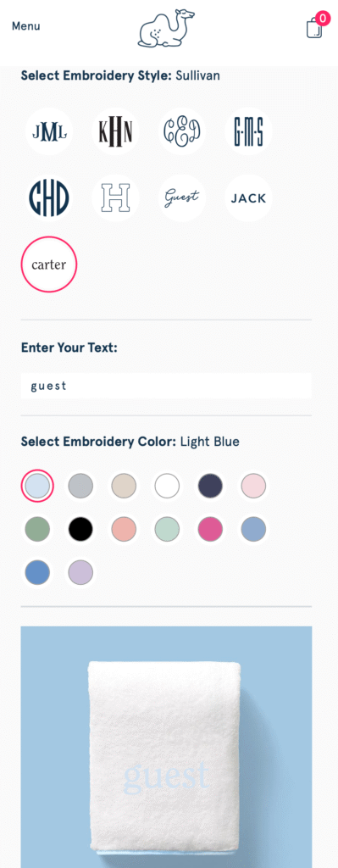This screenshot has height=868, width=338.
Task: Click the camel logo
Action: click(166, 27)
